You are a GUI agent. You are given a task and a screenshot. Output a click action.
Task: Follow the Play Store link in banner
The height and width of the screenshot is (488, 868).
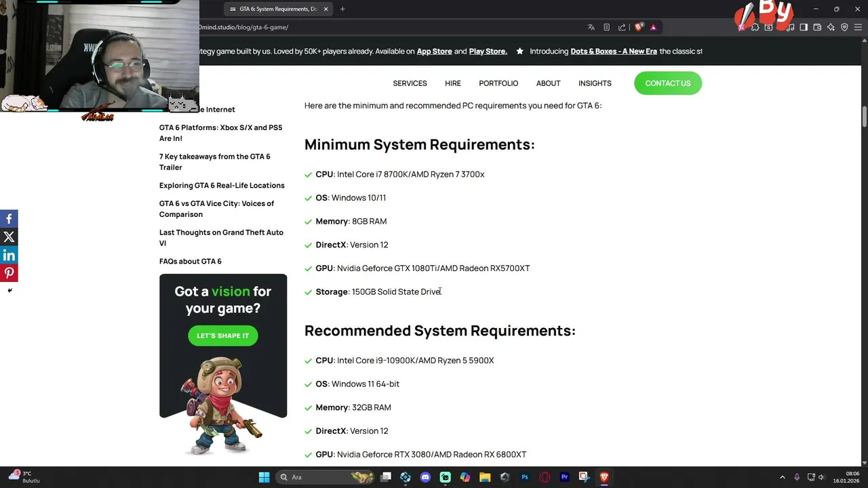click(488, 51)
